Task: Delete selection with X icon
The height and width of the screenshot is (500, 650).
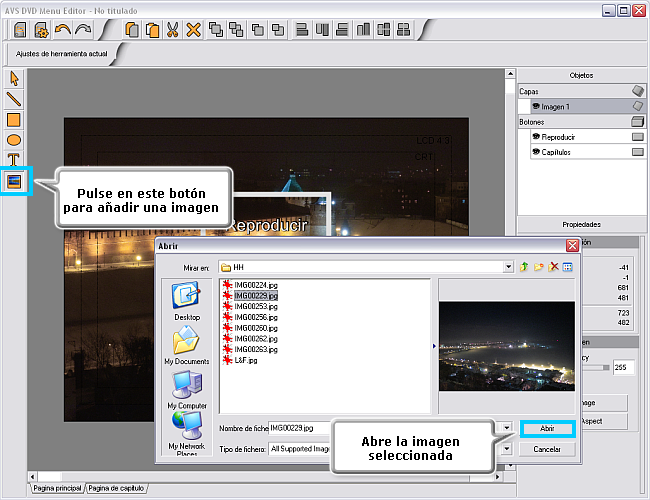Action: tap(193, 30)
